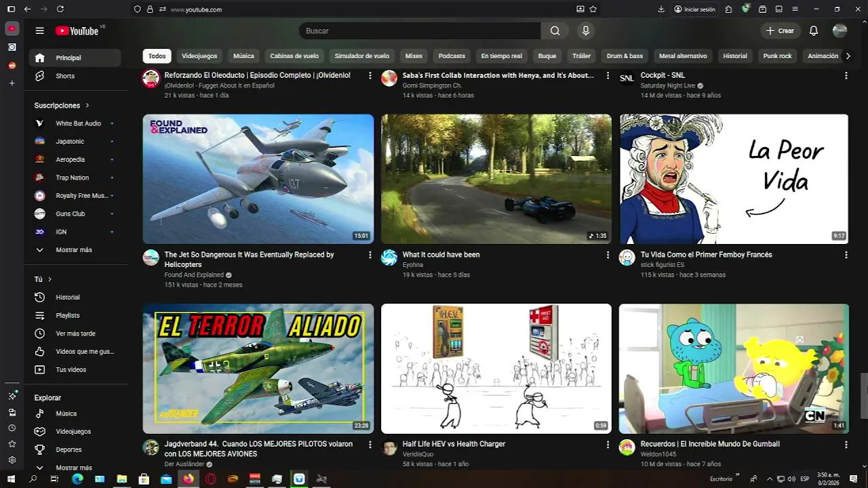Open Japatonic subscription
This screenshot has height=488, width=868.
point(75,142)
